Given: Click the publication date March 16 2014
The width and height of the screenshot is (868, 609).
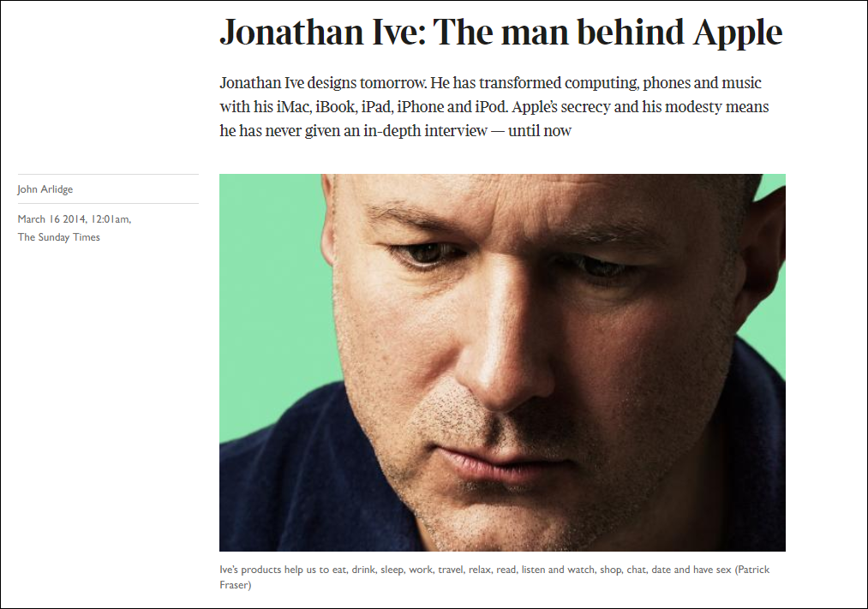Looking at the screenshot, I should coord(52,219).
